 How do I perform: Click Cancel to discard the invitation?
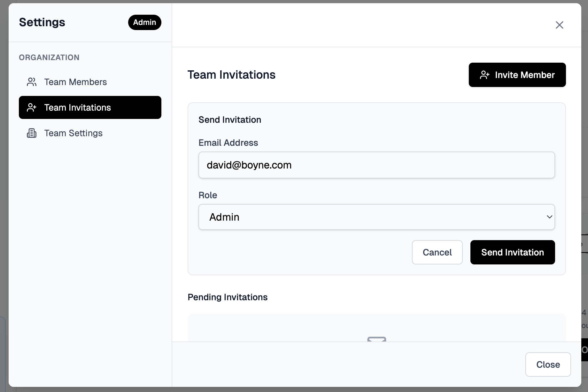[437, 252]
